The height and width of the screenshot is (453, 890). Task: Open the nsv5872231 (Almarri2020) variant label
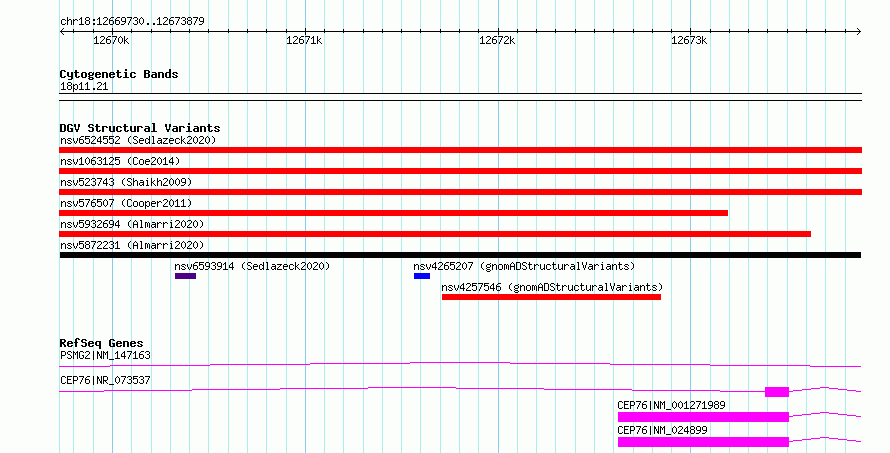(132, 245)
